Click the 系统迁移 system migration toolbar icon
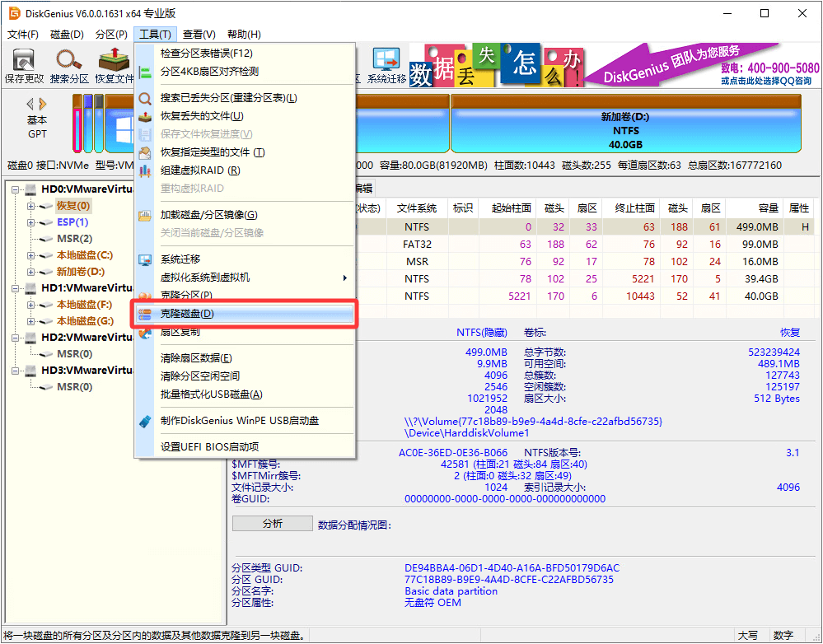823x644 pixels. point(385,62)
